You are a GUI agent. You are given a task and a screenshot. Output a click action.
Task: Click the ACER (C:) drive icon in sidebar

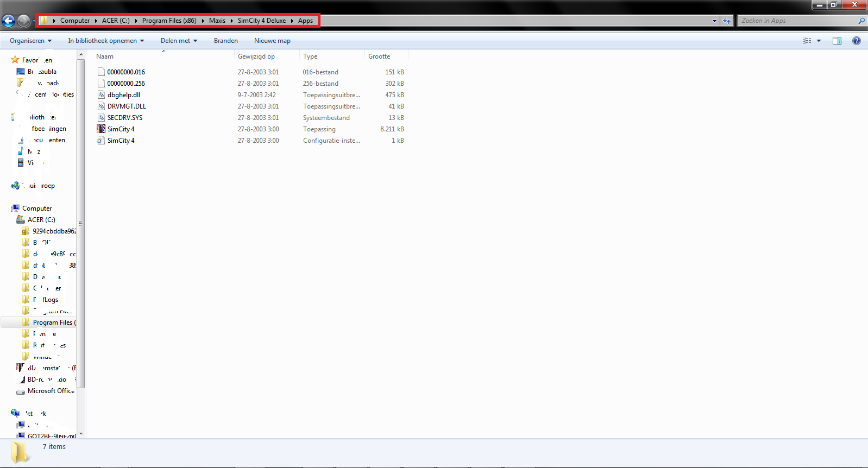(x=21, y=219)
